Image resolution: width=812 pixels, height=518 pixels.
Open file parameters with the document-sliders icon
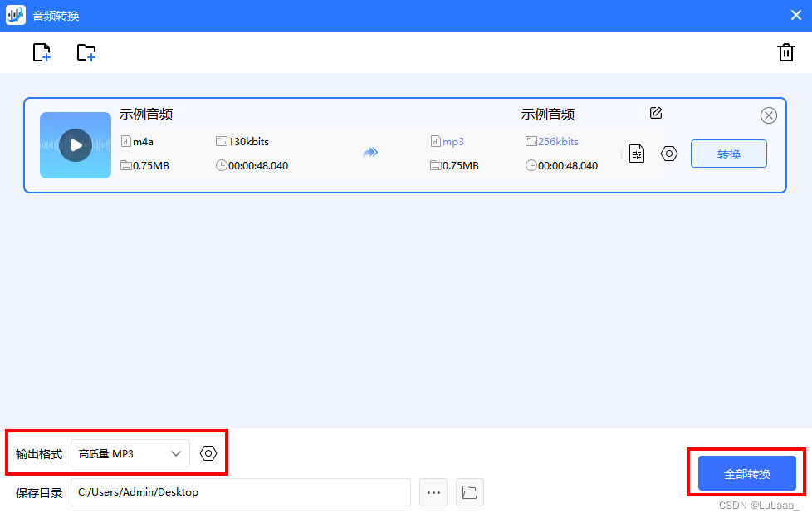tap(636, 154)
